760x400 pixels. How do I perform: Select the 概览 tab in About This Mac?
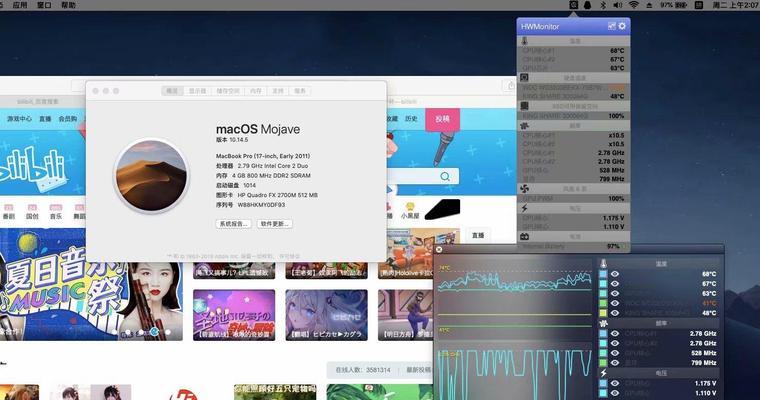(x=173, y=91)
